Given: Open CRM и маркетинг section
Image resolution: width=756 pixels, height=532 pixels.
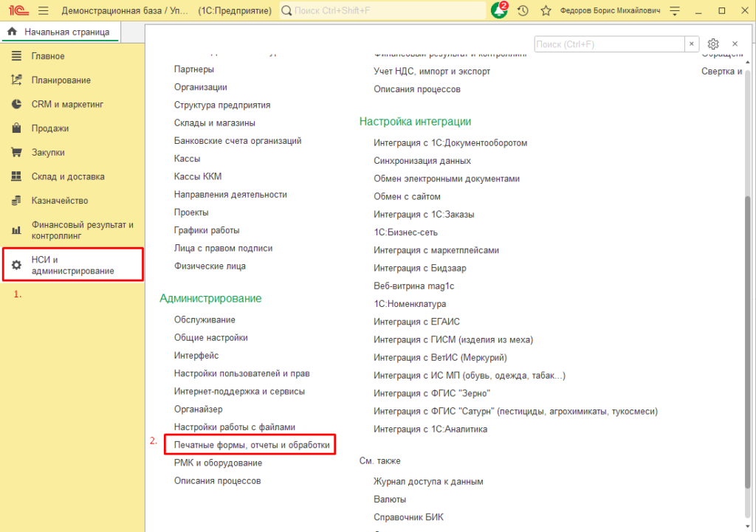Looking at the screenshot, I should click(72, 104).
